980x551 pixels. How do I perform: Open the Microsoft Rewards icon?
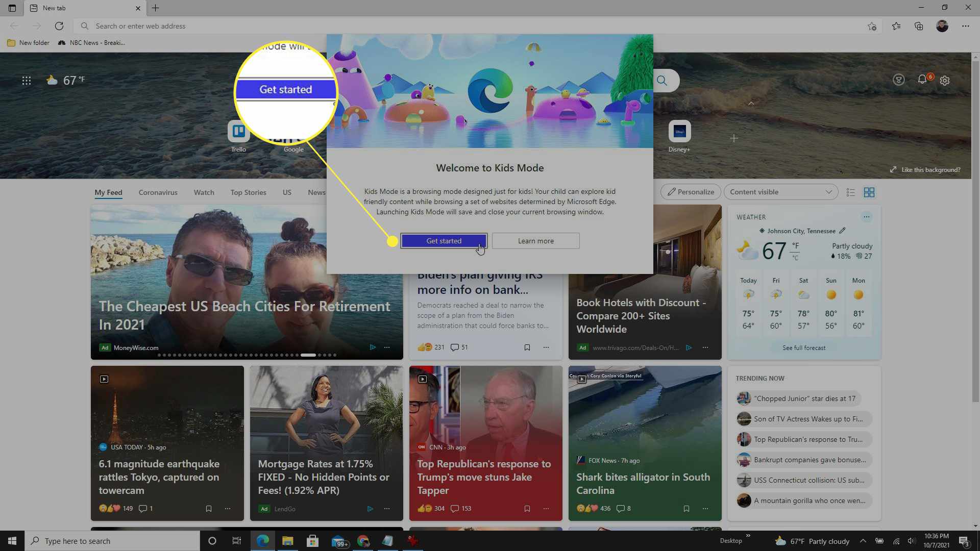point(899,80)
